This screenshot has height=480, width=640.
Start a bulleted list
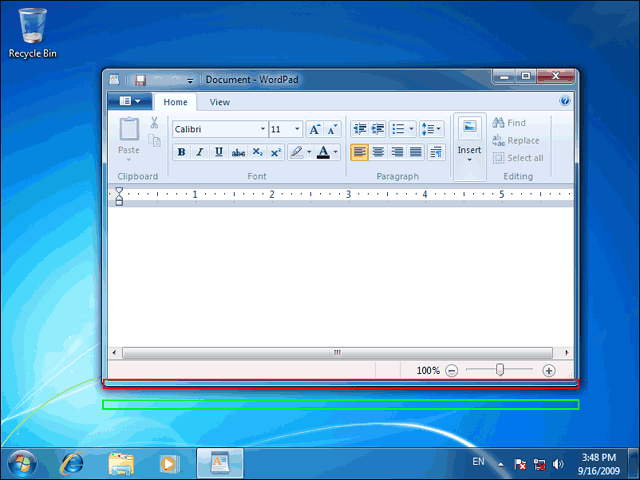click(x=398, y=129)
